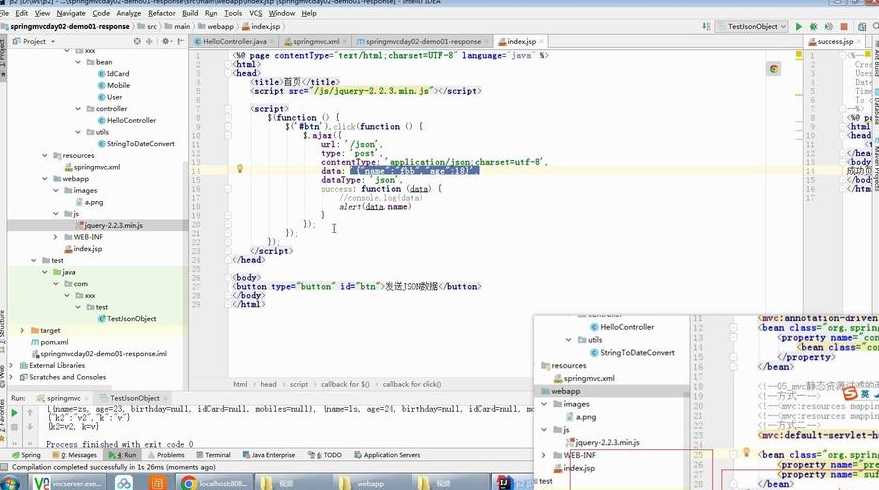Start debugging with the Debug bug icon
Screen dimensions: 879x490
tap(813, 26)
